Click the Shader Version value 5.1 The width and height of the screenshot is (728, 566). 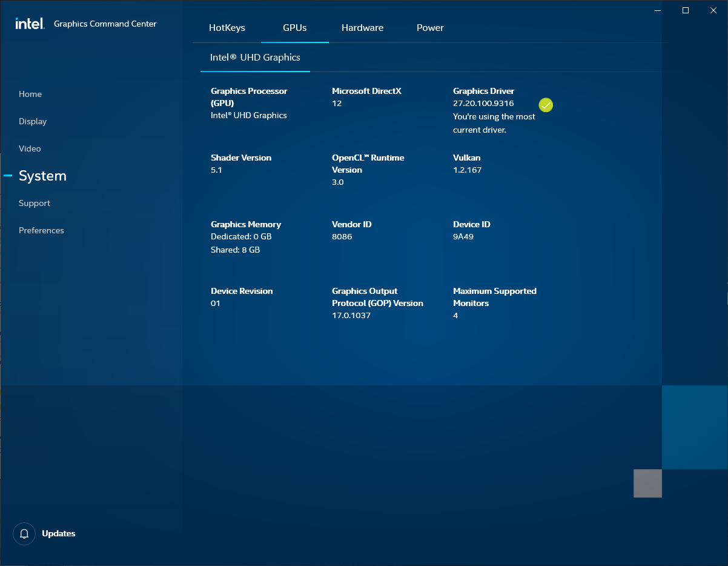216,170
